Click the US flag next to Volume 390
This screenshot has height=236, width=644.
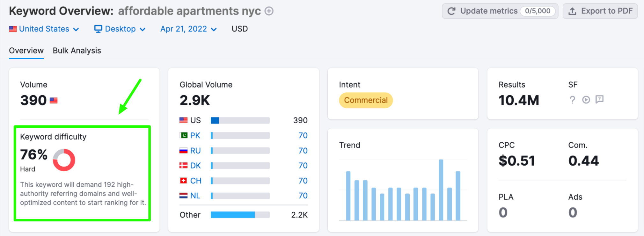(54, 101)
